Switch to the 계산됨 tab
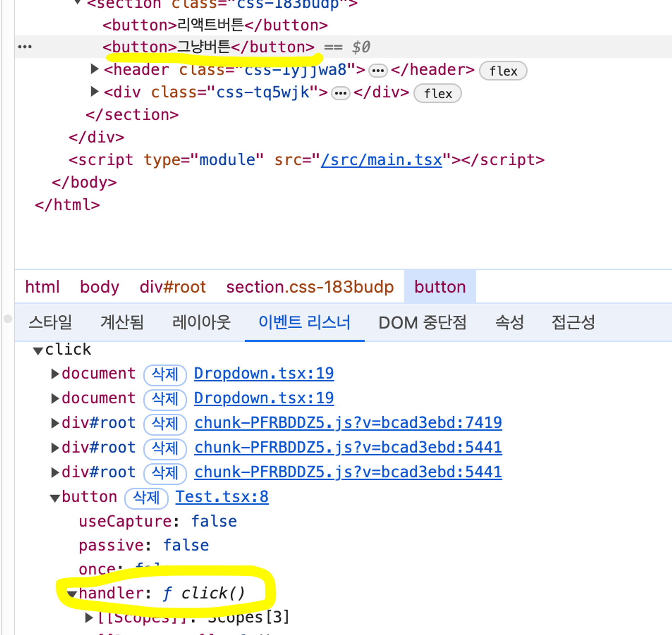This screenshot has width=672, height=635. pyautogui.click(x=122, y=322)
